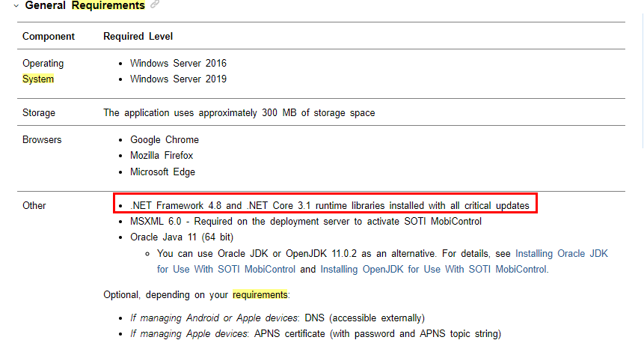The width and height of the screenshot is (644, 349).
Task: Open Installing Oracle JDK for Use link
Action: [x=561, y=254]
